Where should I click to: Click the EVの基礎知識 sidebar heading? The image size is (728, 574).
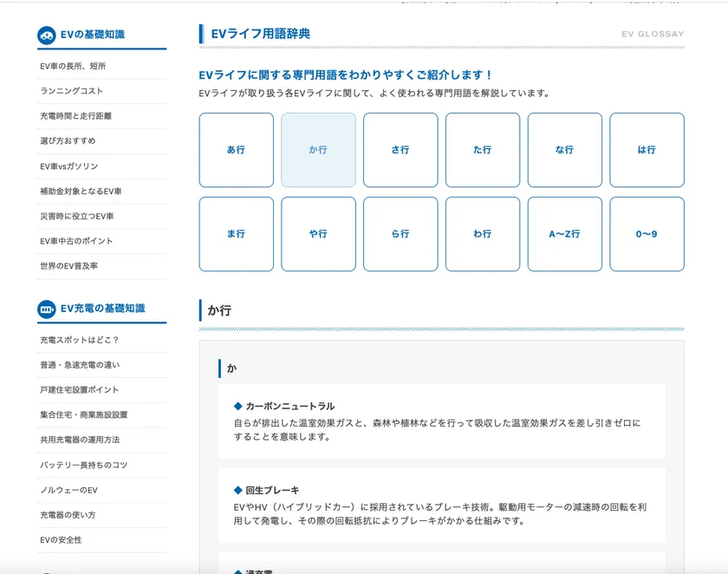click(93, 35)
